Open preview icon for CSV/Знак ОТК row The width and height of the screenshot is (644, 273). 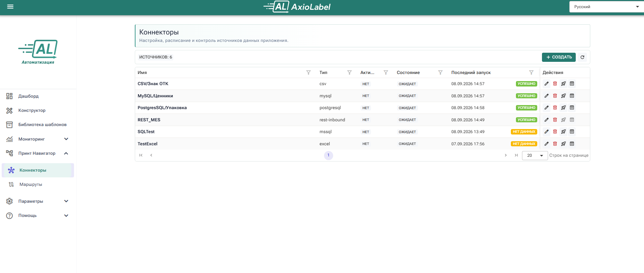pyautogui.click(x=572, y=84)
